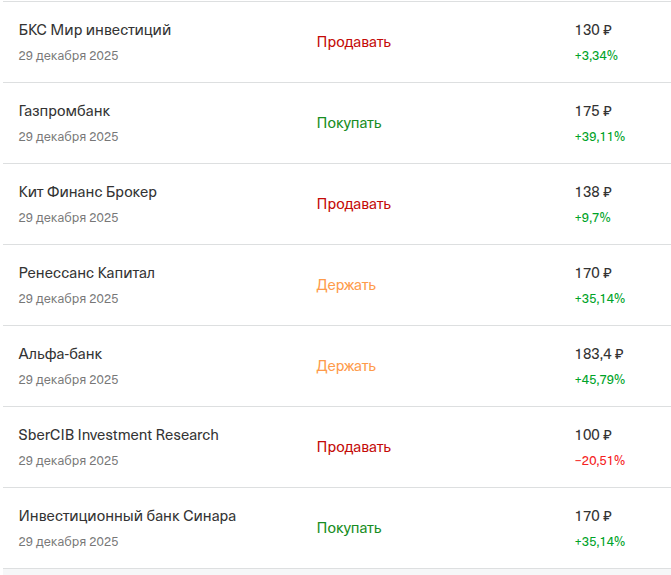Image resolution: width=671 pixels, height=575 pixels.
Task: Select the date under Газпромбанк
Action: 68,137
